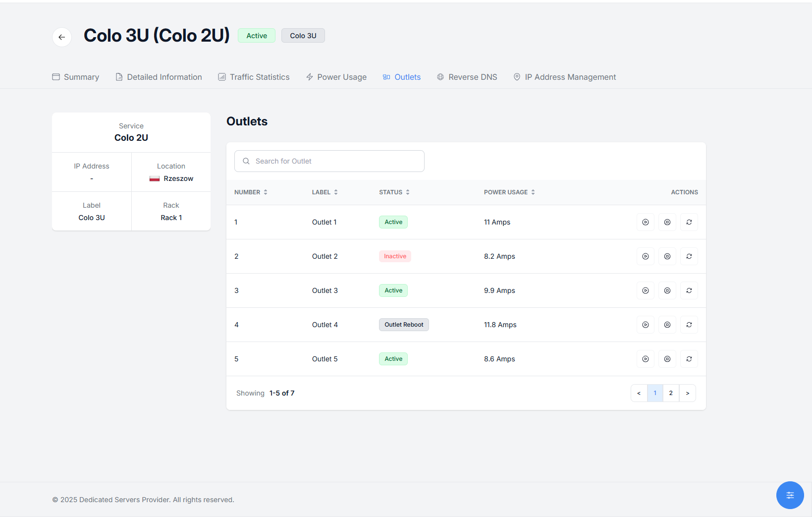Power off Outlet 3 with stop icon
Viewport: 812px width, 517px height.
click(667, 290)
